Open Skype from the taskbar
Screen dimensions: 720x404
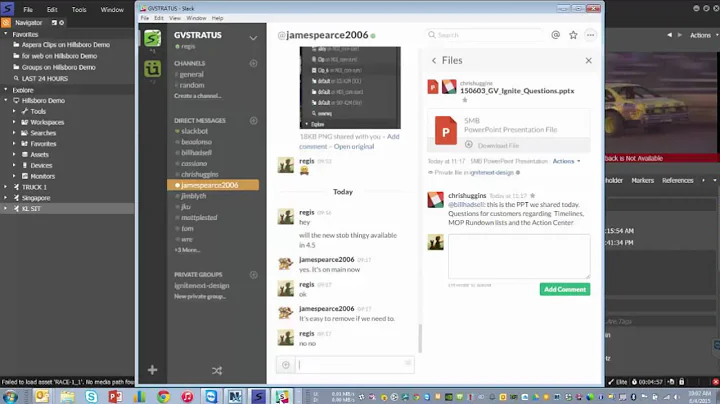91,396
